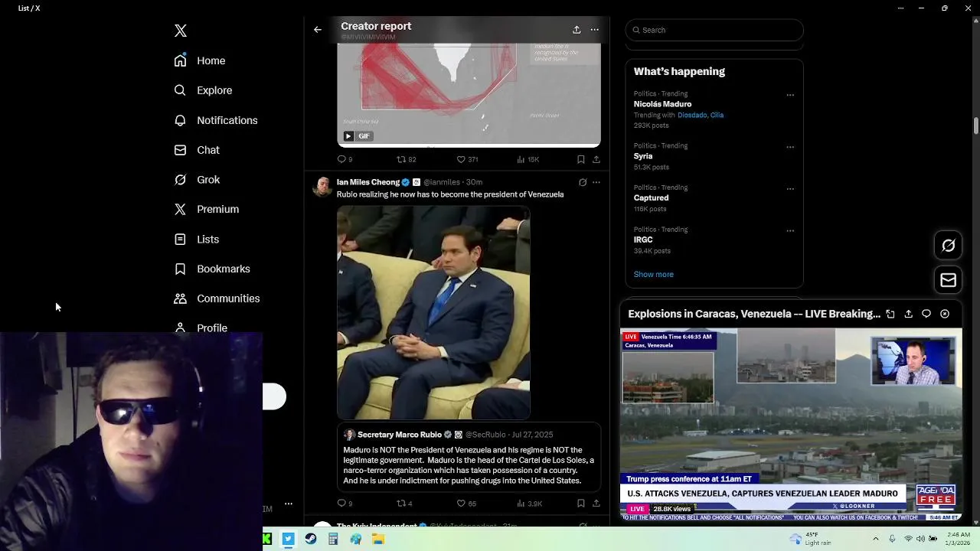
Task: Open more options for Syria trend
Action: pyautogui.click(x=790, y=147)
